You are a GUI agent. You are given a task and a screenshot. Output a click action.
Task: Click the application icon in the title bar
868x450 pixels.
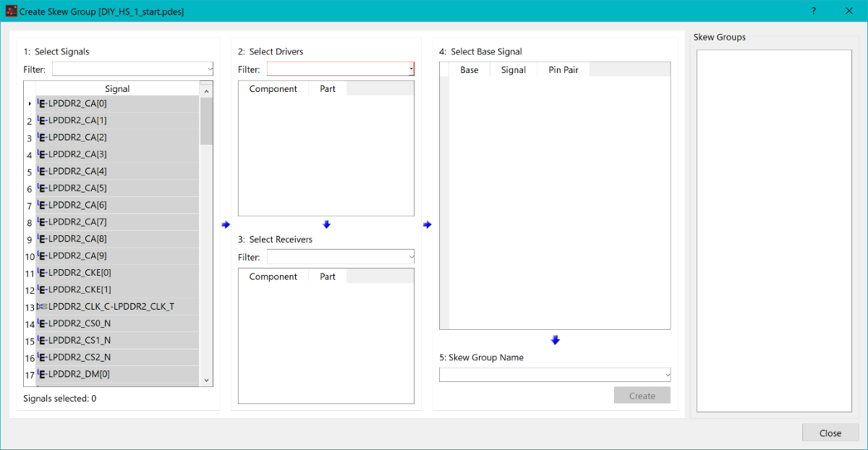point(11,12)
